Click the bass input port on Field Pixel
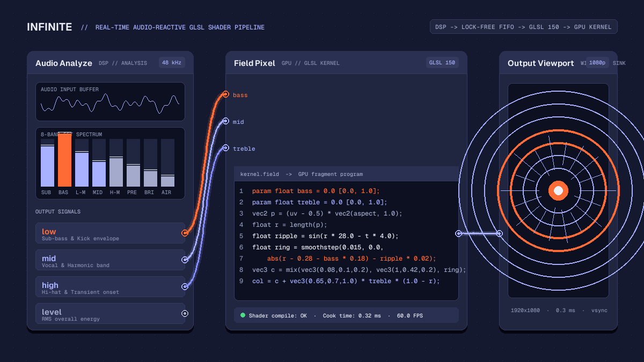Image resolution: width=644 pixels, height=362 pixels. click(225, 94)
